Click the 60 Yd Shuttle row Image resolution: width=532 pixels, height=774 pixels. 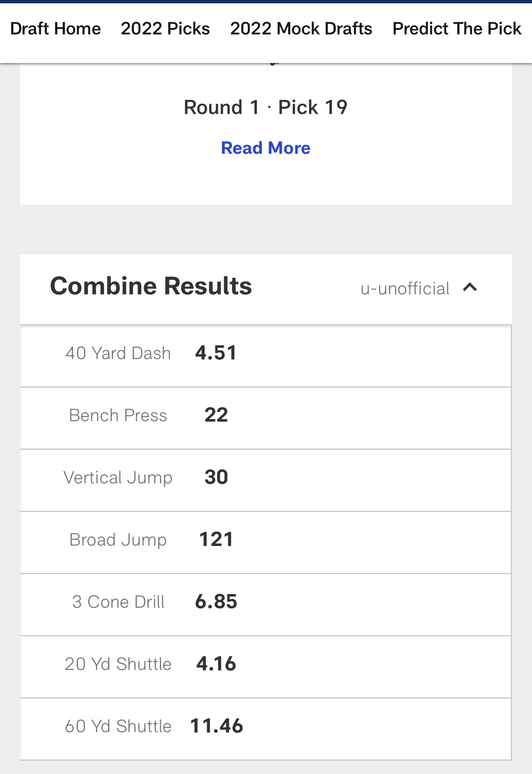(x=266, y=729)
